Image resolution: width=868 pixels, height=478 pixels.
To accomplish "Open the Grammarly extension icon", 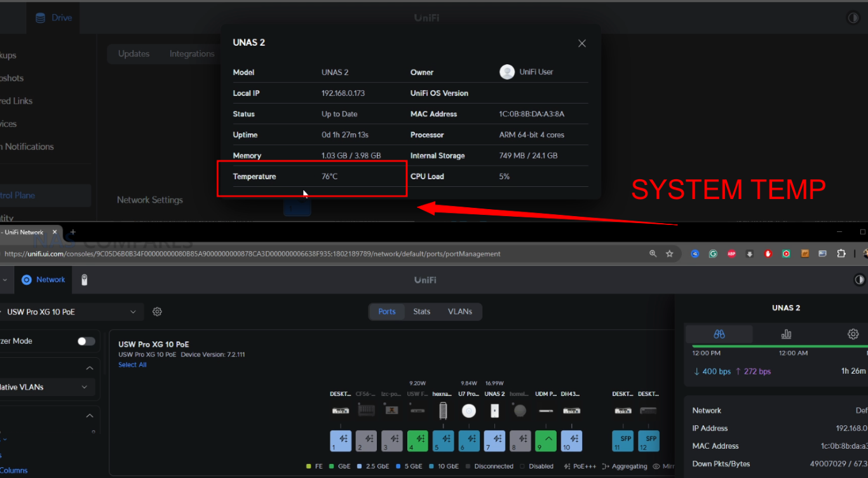I will pyautogui.click(x=713, y=254).
